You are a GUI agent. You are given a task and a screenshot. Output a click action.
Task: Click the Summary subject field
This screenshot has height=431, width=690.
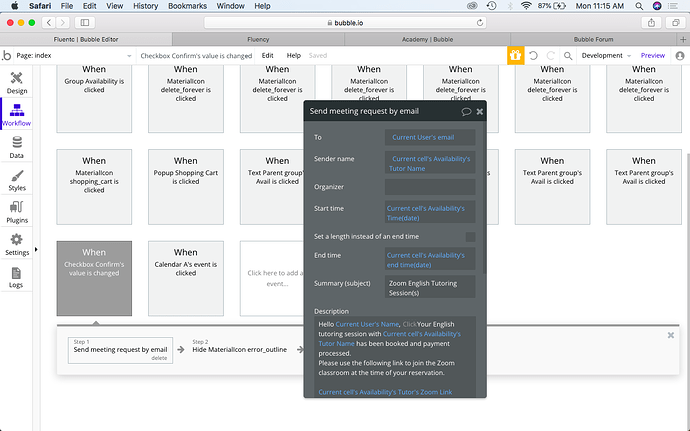tap(430, 288)
